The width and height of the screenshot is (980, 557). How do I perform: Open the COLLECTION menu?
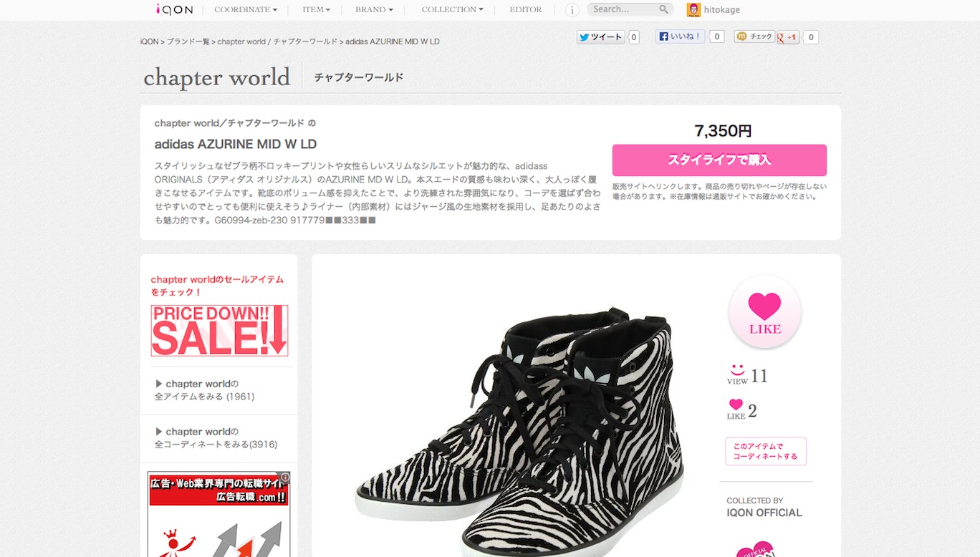452,9
